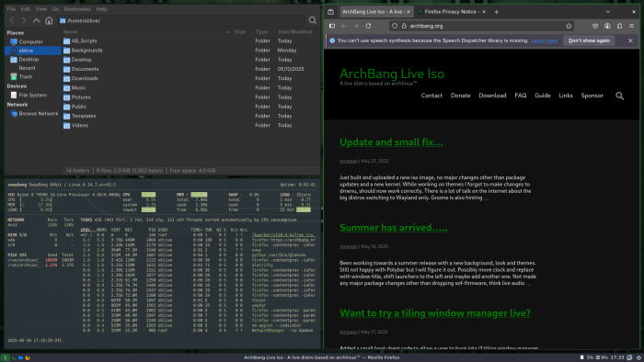Click the file manager search icon
Viewport: 644px width, 362px height.
point(313,20)
